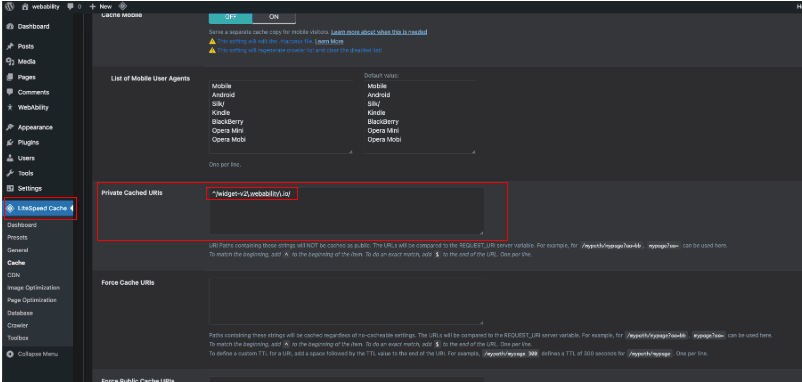The image size is (802, 382).
Task: Open LiteSpeed CDN submenu
Action: coord(13,275)
